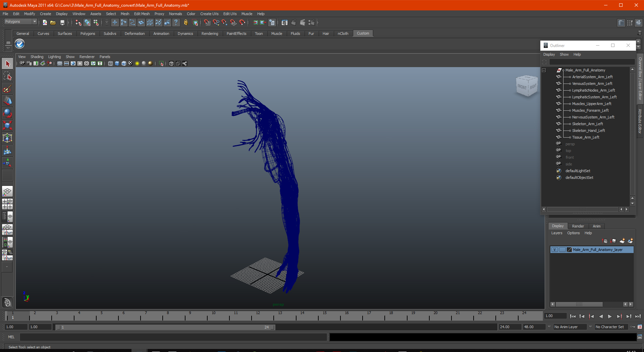Switch to single perspective view layout
The width and height of the screenshot is (644, 352).
(7, 192)
